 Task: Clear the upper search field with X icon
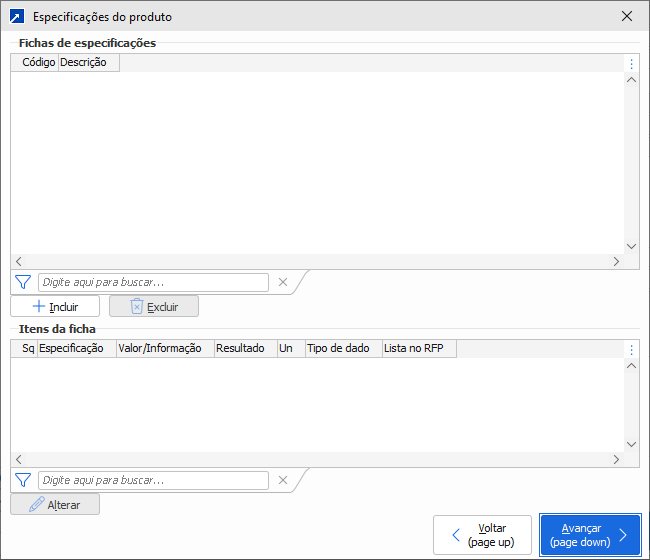pyautogui.click(x=283, y=282)
